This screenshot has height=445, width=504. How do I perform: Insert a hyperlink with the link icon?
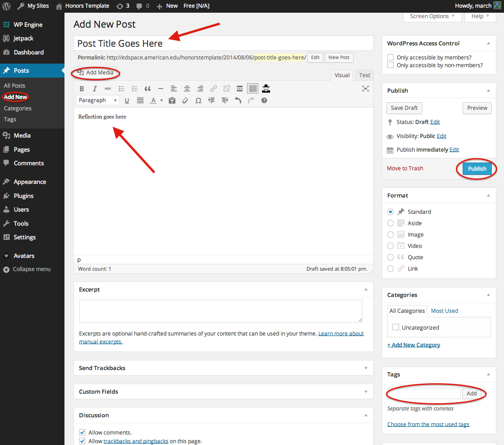(x=213, y=89)
